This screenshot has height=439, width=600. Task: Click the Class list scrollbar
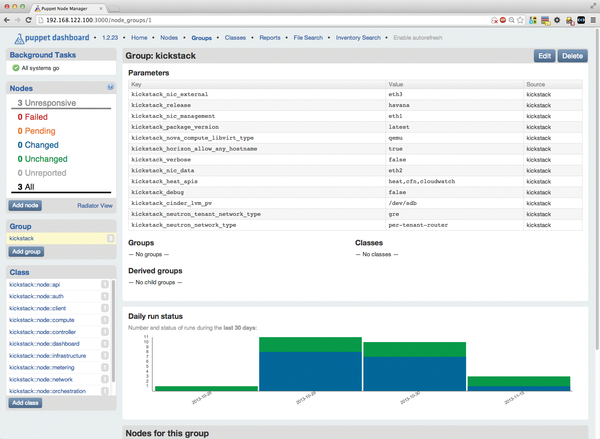pos(113,331)
